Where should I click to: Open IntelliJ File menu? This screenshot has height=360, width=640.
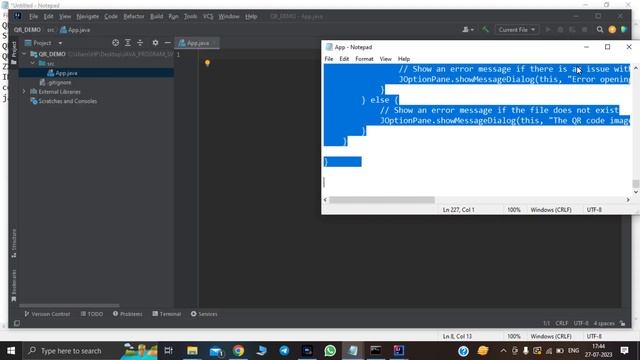coord(33,16)
